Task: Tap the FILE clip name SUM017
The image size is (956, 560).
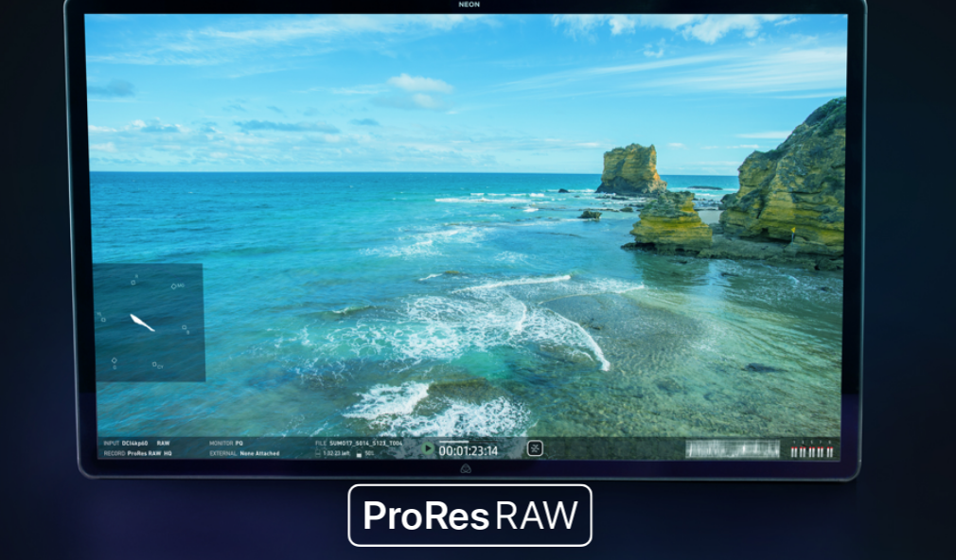Action: 359,443
